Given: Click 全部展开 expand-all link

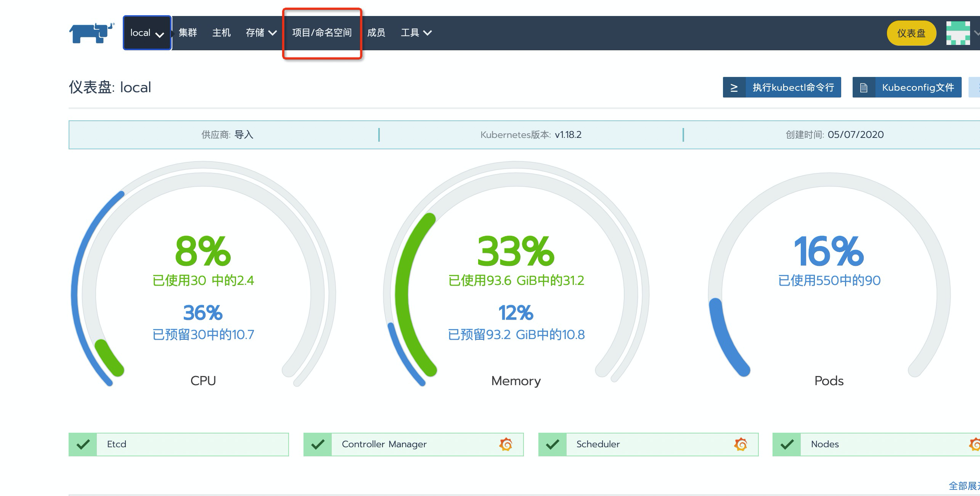Looking at the screenshot, I should [x=963, y=486].
